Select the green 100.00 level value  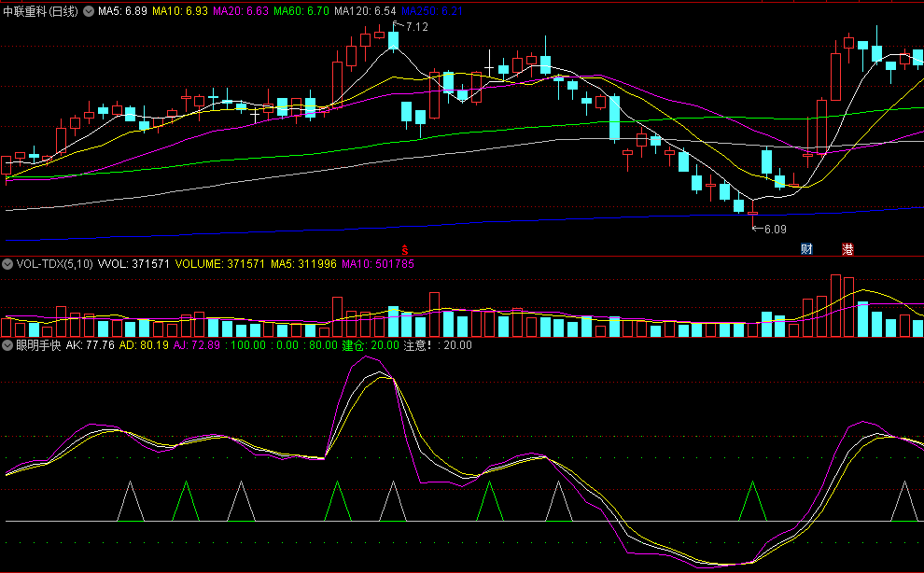pos(247,345)
